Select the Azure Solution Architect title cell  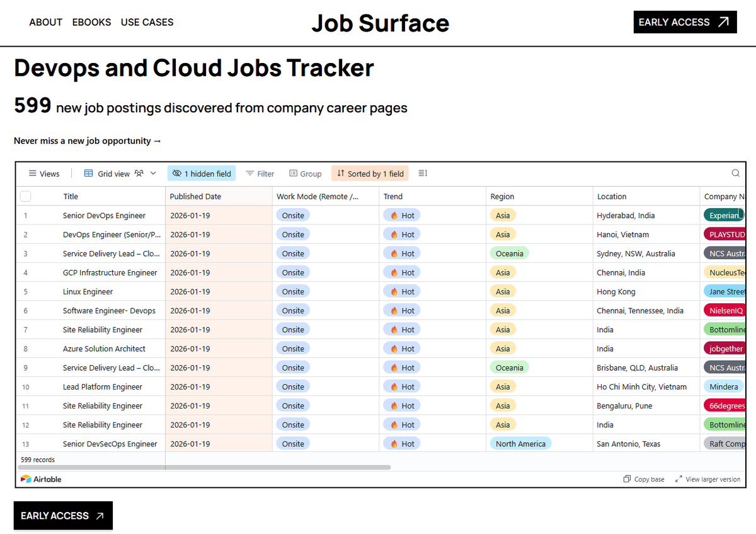[x=104, y=349]
